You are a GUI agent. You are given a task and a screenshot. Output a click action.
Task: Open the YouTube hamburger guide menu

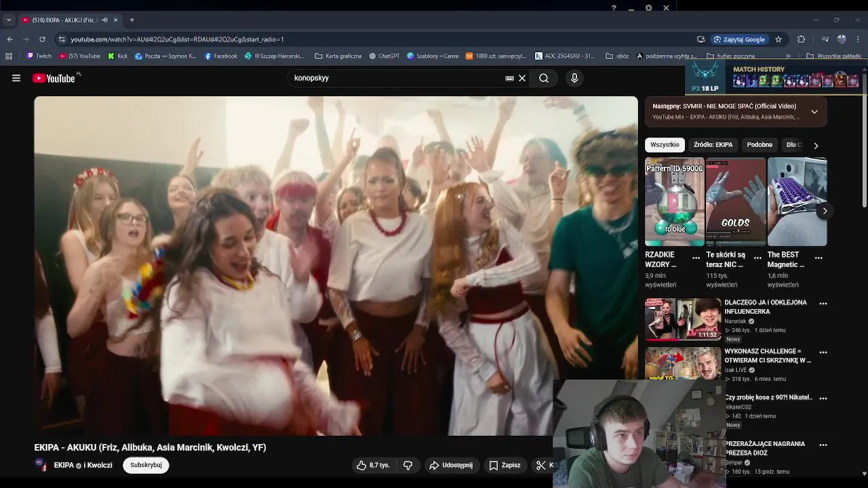coord(16,78)
